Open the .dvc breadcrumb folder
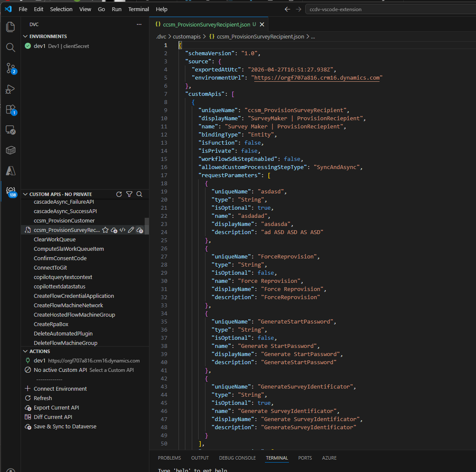This screenshot has height=472, width=476. point(161,37)
